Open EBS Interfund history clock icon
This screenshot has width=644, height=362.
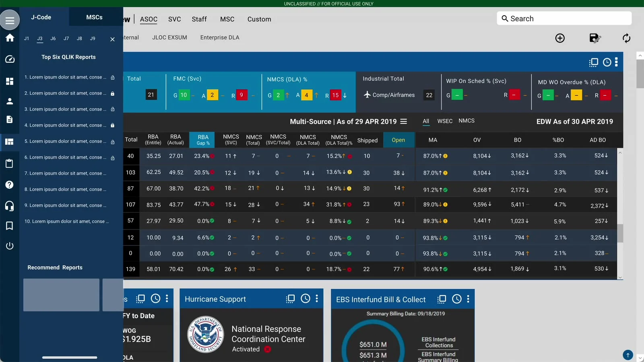tap(457, 299)
